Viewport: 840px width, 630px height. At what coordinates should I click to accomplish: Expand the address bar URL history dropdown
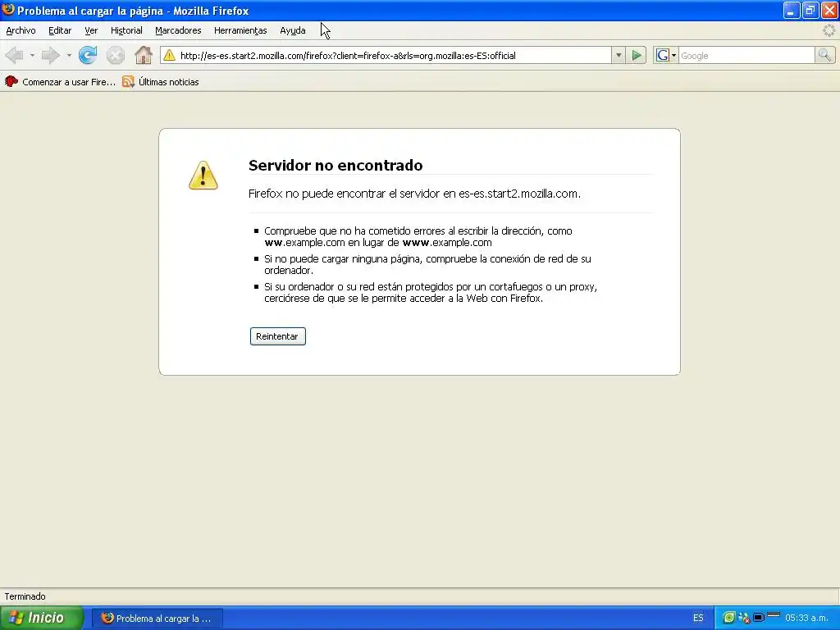[x=619, y=55]
